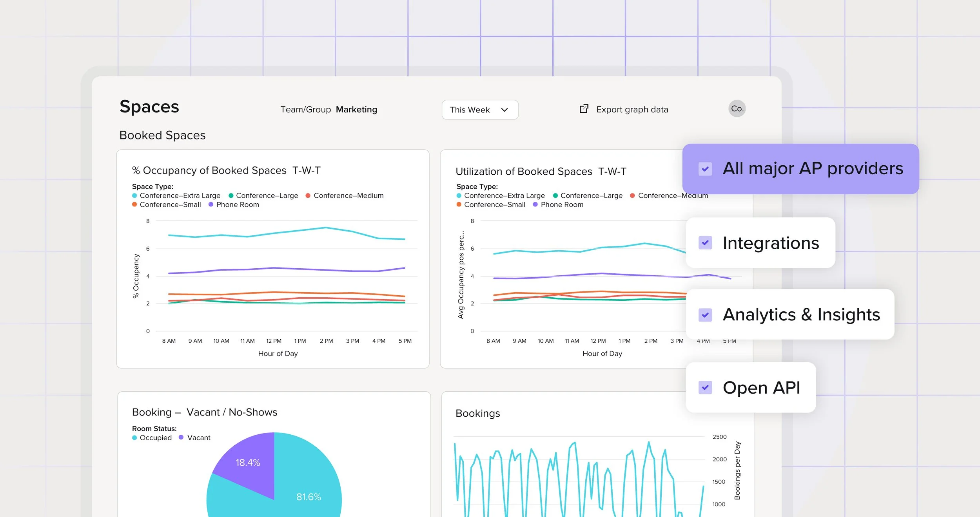Viewport: 980px width, 517px height.
Task: Open the This Week dropdown
Action: pyautogui.click(x=479, y=110)
